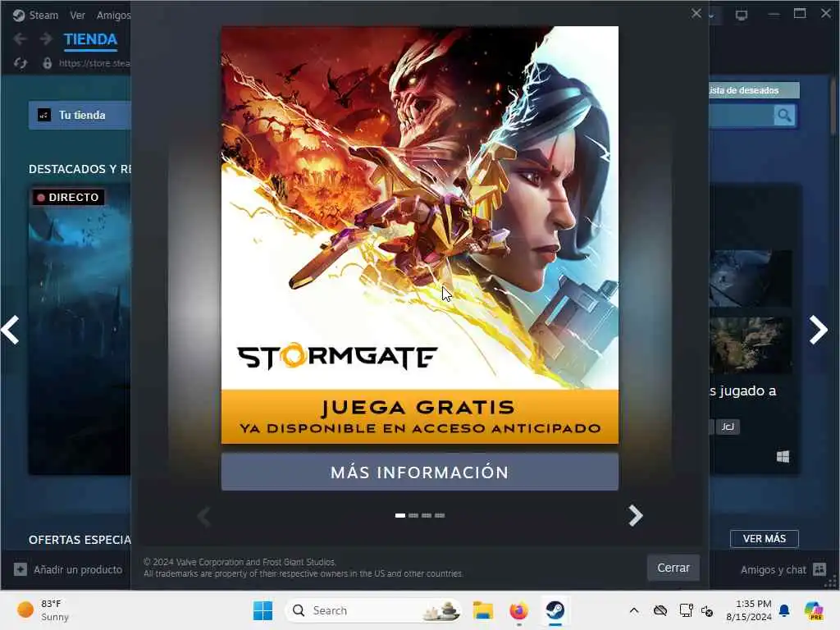The image size is (840, 630).
Task: Click the notification bell in the tray
Action: 784,610
